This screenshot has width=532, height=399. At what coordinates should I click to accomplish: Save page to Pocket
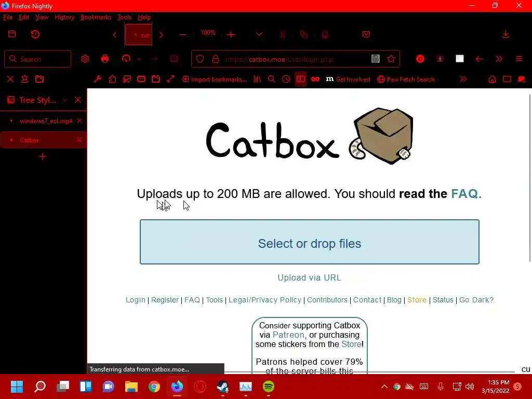[x=366, y=34]
